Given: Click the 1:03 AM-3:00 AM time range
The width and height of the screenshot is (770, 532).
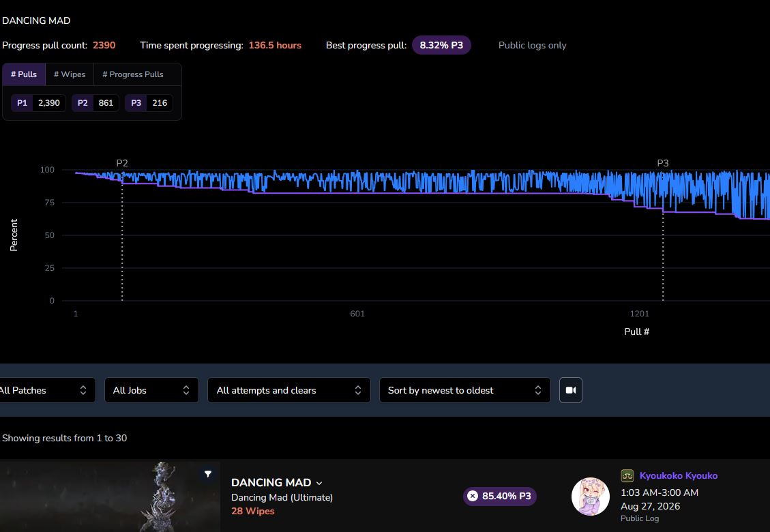Looking at the screenshot, I should click(x=659, y=492).
